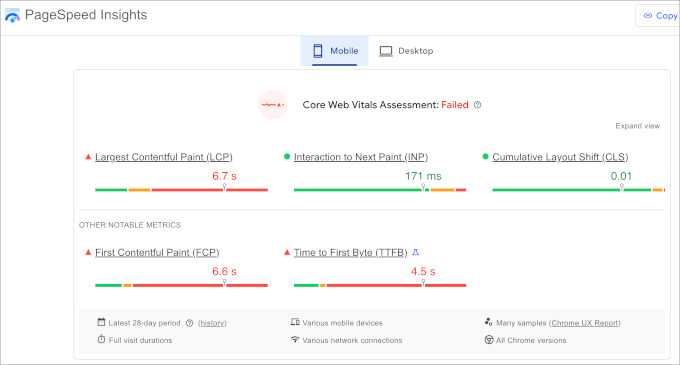680x365 pixels.
Task: Click the 4.5 s TTFB value
Action: [x=423, y=271]
